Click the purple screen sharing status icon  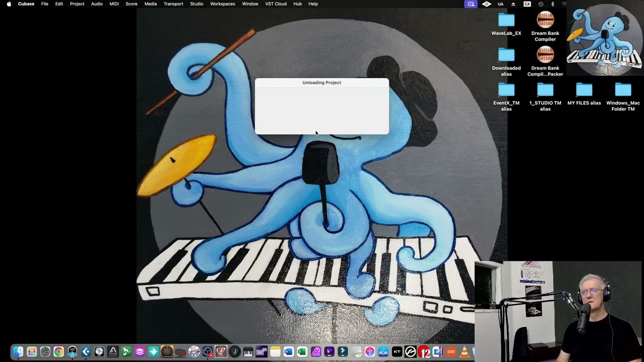(471, 4)
